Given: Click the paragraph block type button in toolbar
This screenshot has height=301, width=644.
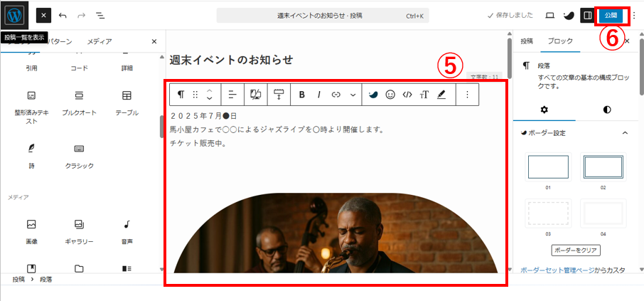Looking at the screenshot, I should [181, 95].
